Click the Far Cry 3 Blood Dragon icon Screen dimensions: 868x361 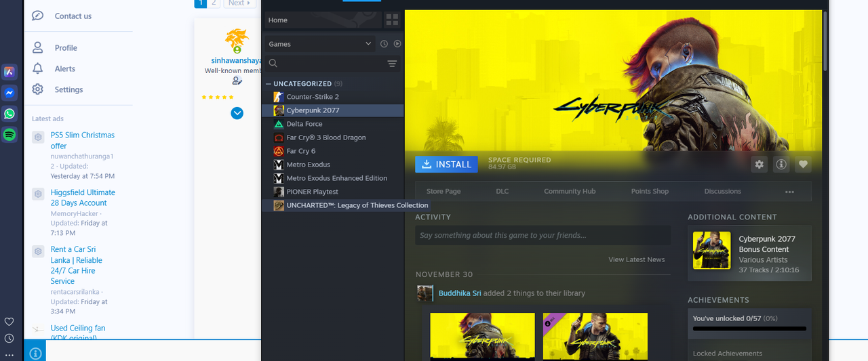279,137
